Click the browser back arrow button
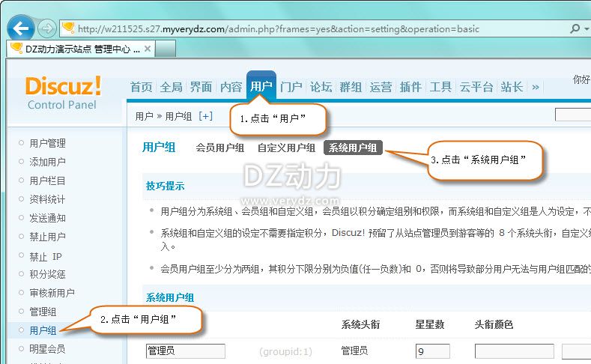The height and width of the screenshot is (364, 591). click(21, 28)
